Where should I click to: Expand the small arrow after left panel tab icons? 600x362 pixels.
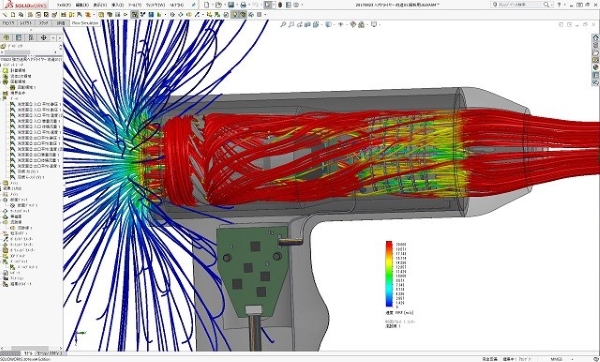click(60, 38)
